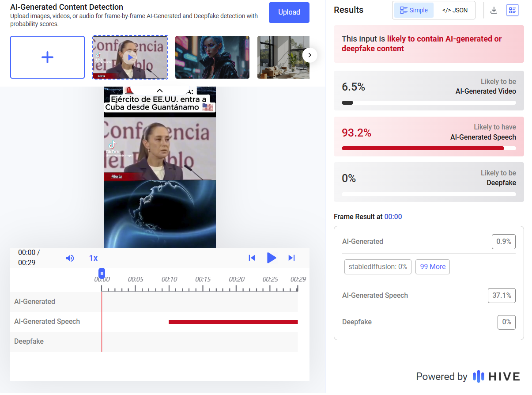Image resolution: width=532 pixels, height=395 pixels.
Task: Click the 37.1% speech score value
Action: (502, 296)
